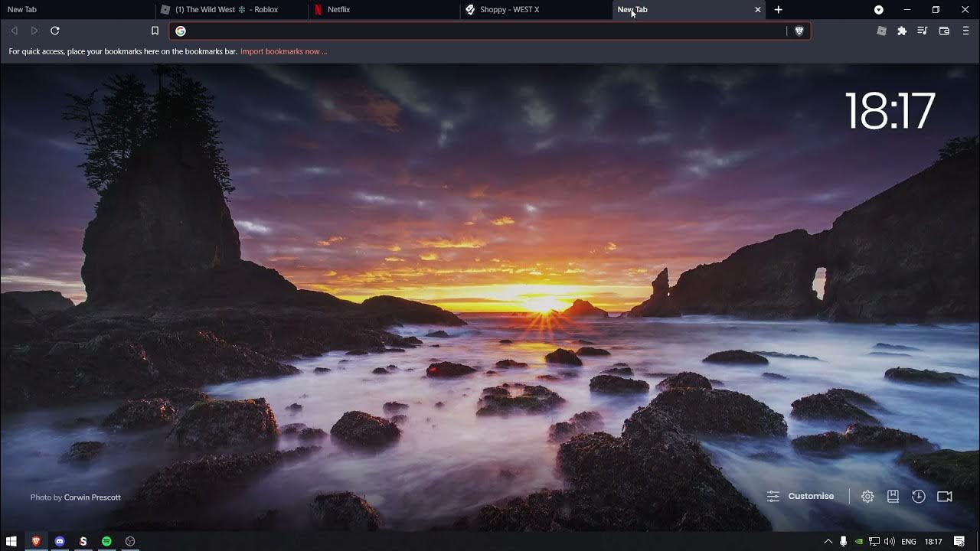This screenshot has width=980, height=551.
Task: Open the Extensions puzzle piece menu
Action: pyautogui.click(x=902, y=31)
